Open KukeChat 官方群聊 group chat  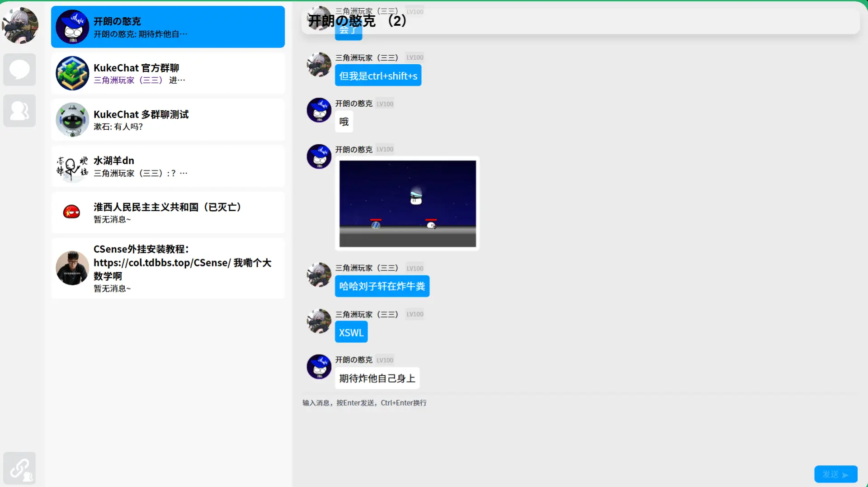pyautogui.click(x=168, y=73)
